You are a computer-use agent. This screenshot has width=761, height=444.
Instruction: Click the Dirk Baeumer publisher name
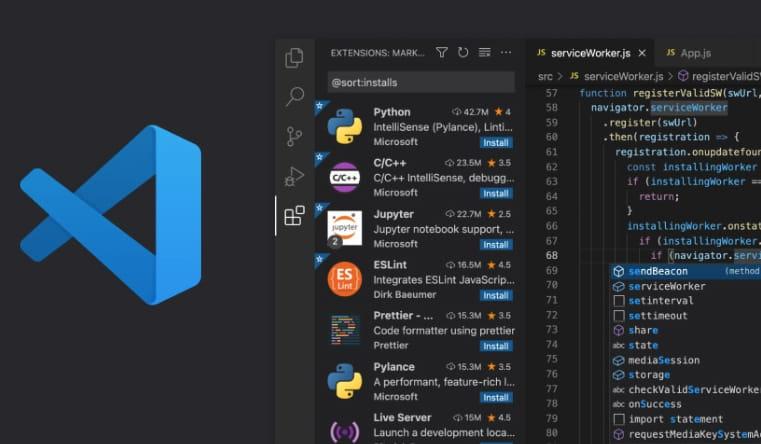pyautogui.click(x=405, y=295)
